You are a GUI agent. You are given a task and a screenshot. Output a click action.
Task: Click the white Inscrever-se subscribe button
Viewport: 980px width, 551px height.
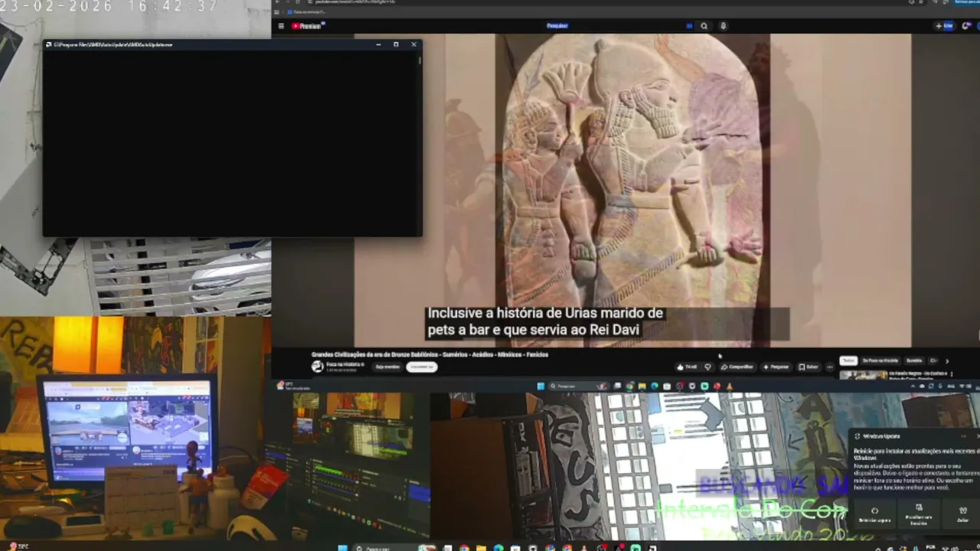click(x=421, y=367)
